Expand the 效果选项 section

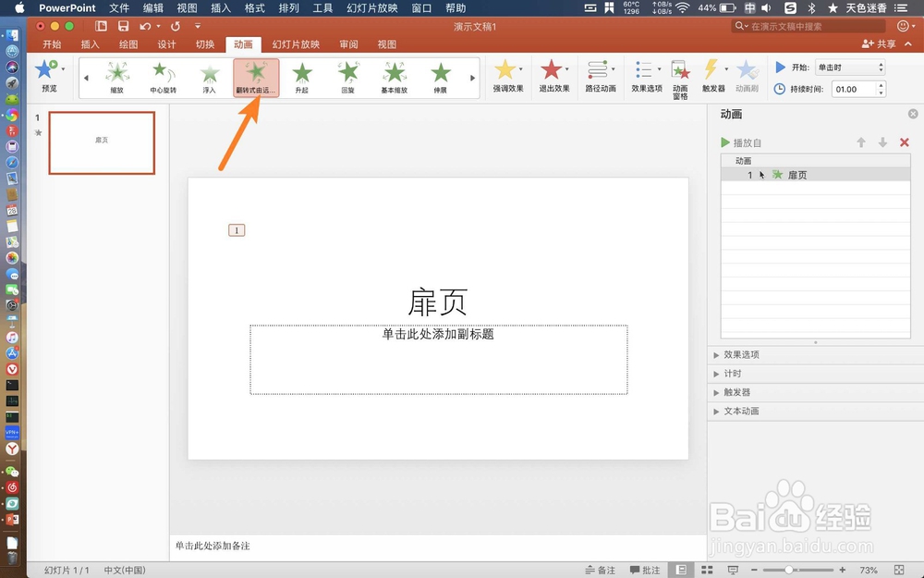(740, 354)
